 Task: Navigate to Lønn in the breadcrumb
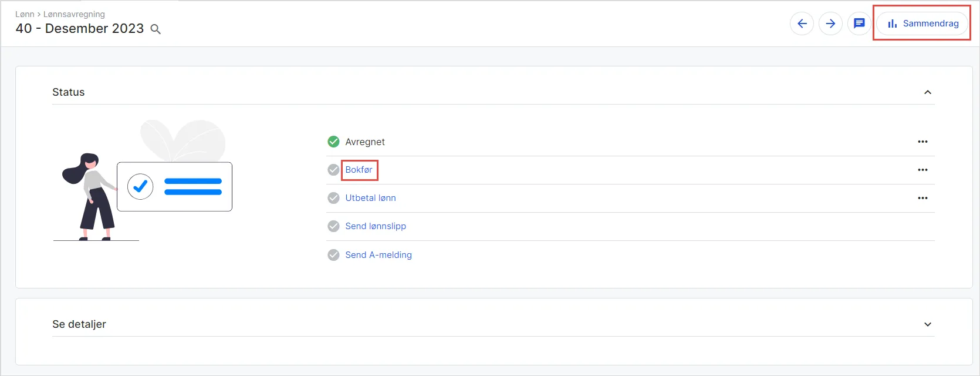click(x=25, y=14)
